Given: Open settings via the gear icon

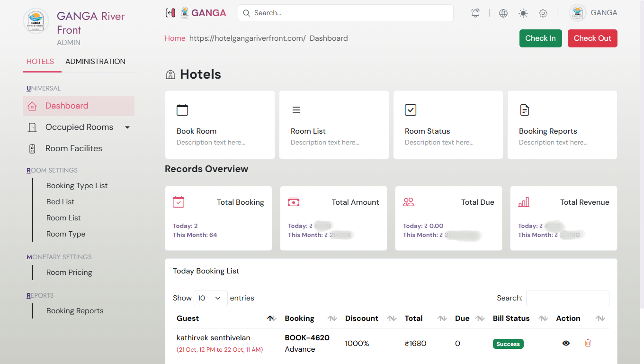Looking at the screenshot, I should [543, 13].
